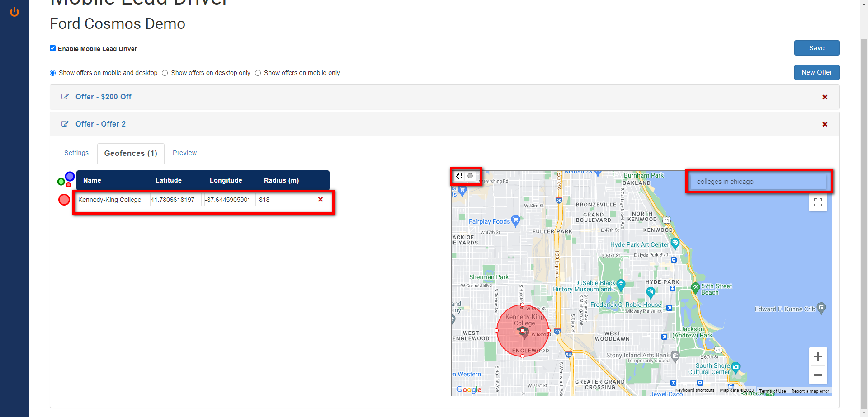
Task: Click the orange power icon in sidebar
Action: 14,12
